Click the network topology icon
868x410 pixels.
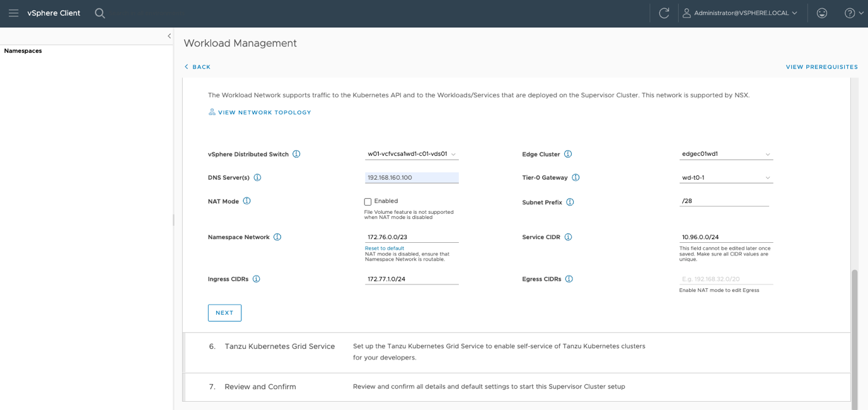(x=212, y=112)
